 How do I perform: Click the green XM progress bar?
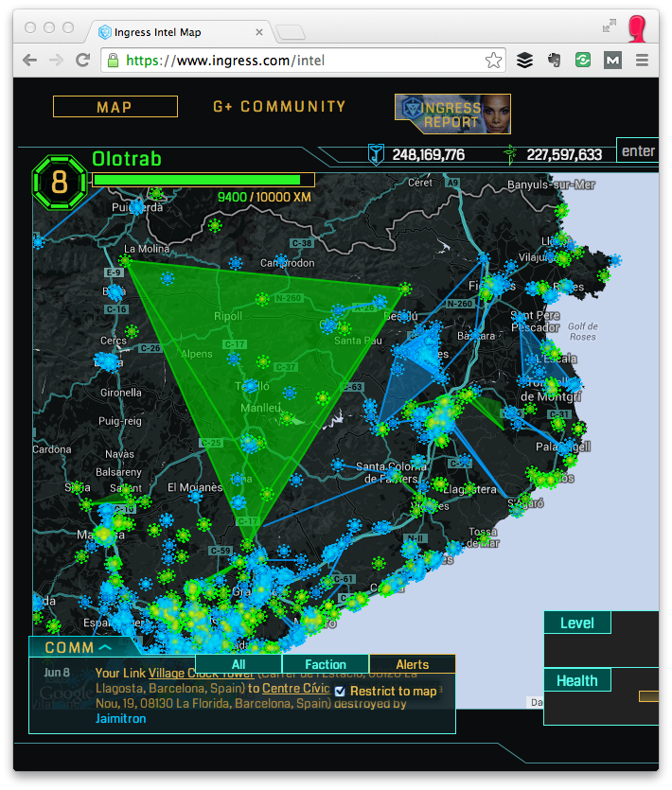coord(203,180)
